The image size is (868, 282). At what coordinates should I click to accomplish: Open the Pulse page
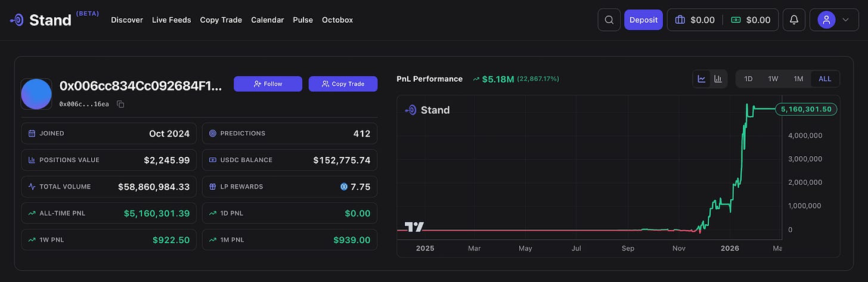click(x=303, y=20)
